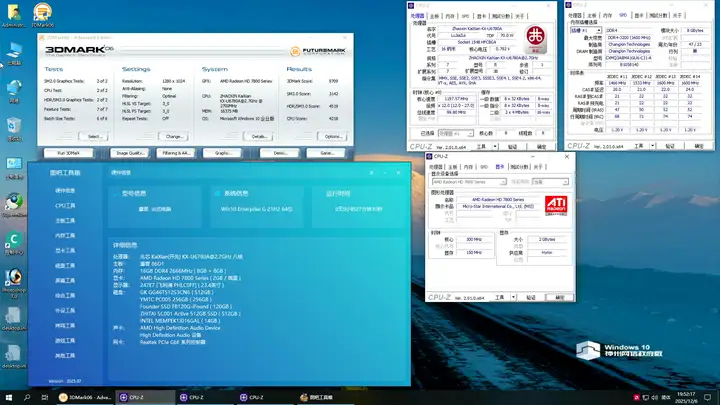Open the taskbar search icon
The height and width of the screenshot is (405, 720).
coord(27,397)
